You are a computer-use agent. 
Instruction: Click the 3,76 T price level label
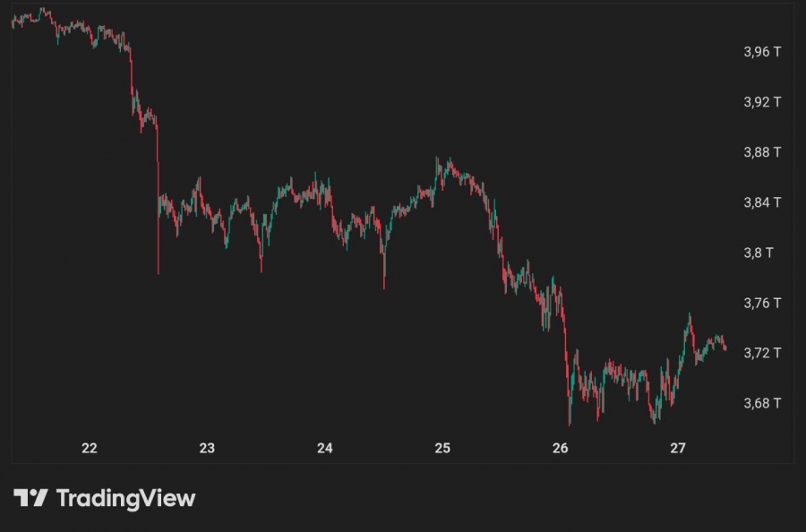click(x=762, y=303)
